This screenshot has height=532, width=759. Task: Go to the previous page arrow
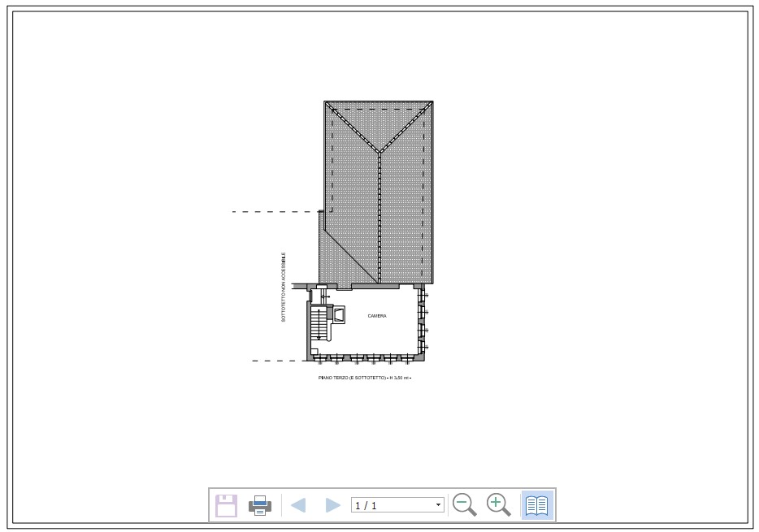coord(298,505)
